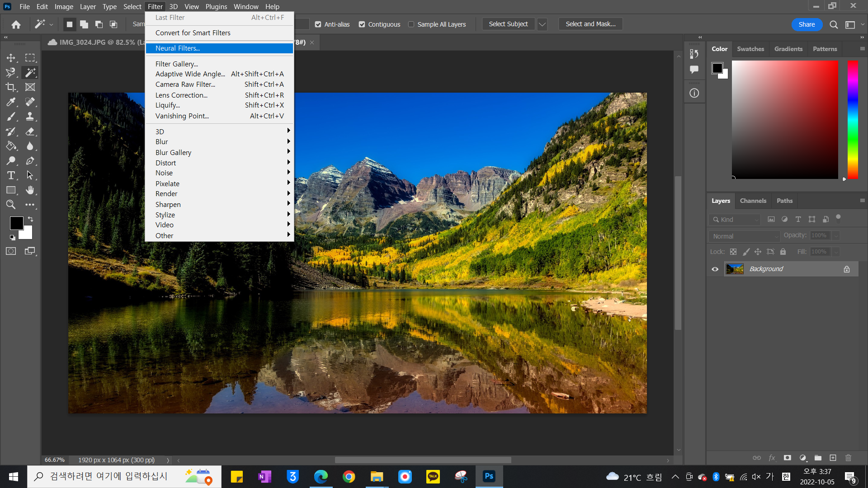Image resolution: width=868 pixels, height=488 pixels.
Task: Hide the Background layer with eye icon
Action: [x=715, y=269]
